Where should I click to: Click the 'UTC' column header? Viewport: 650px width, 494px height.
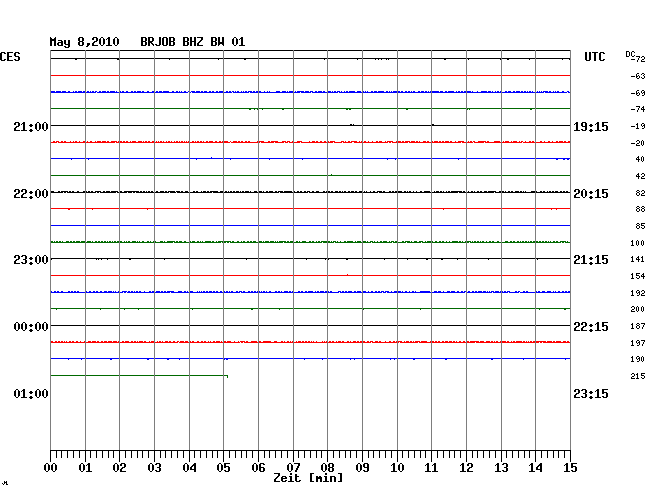594,57
